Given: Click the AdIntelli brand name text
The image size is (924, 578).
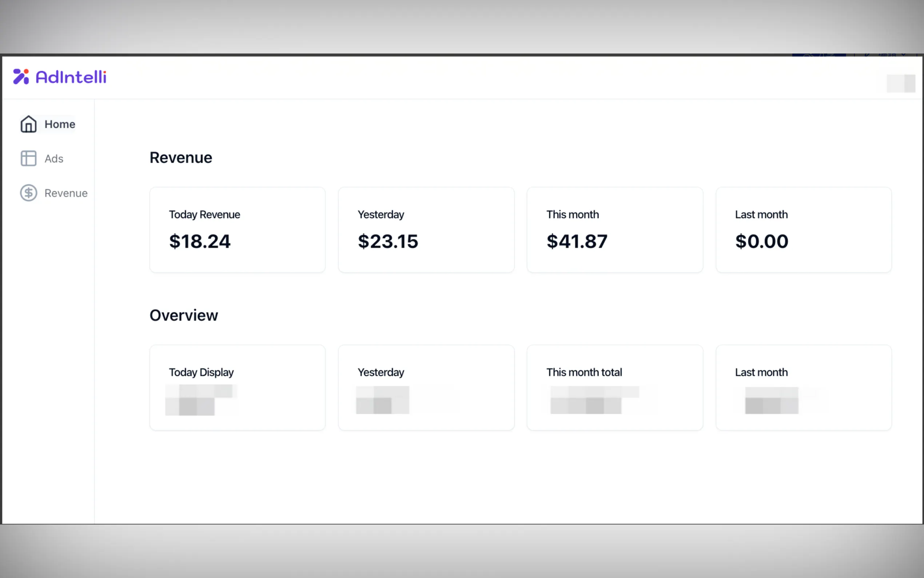Looking at the screenshot, I should point(71,77).
